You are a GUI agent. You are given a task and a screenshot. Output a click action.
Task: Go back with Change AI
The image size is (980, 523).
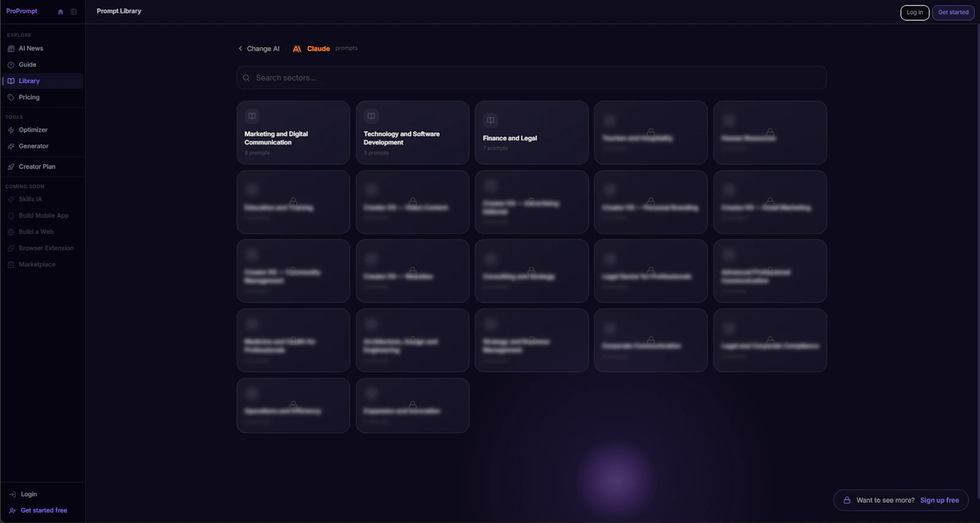pyautogui.click(x=258, y=48)
